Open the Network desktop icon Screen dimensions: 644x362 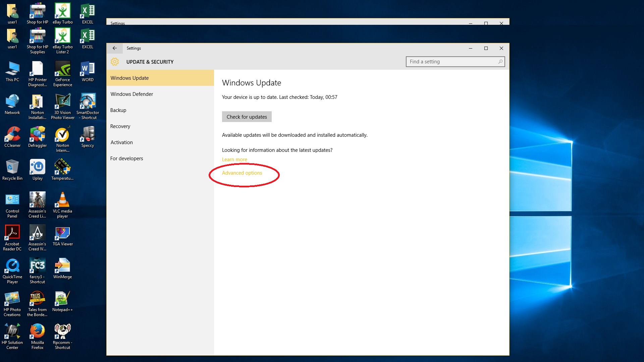coord(12,104)
